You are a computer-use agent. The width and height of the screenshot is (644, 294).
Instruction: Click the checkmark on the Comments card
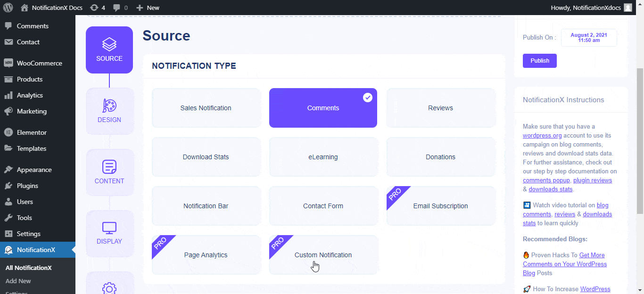[368, 98]
